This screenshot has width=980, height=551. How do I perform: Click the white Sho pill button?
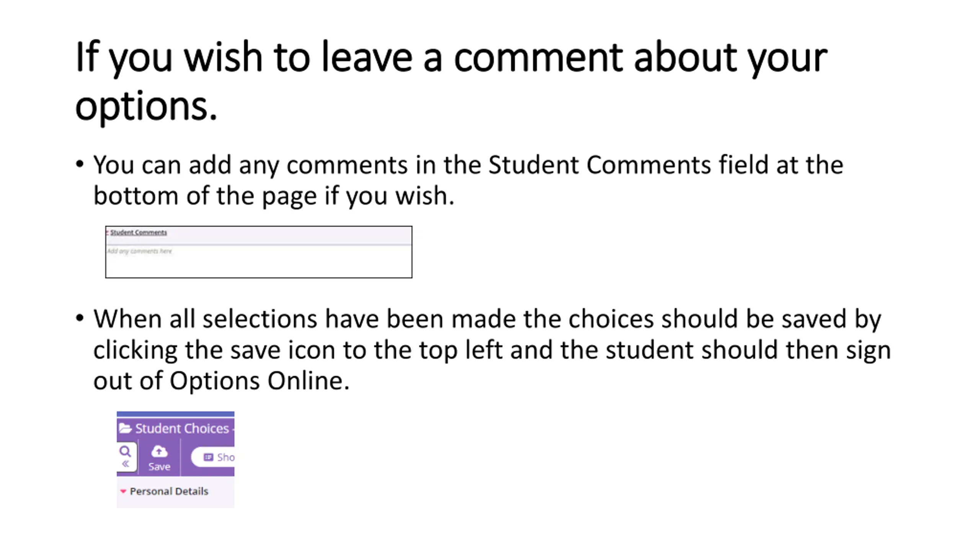pos(213,457)
